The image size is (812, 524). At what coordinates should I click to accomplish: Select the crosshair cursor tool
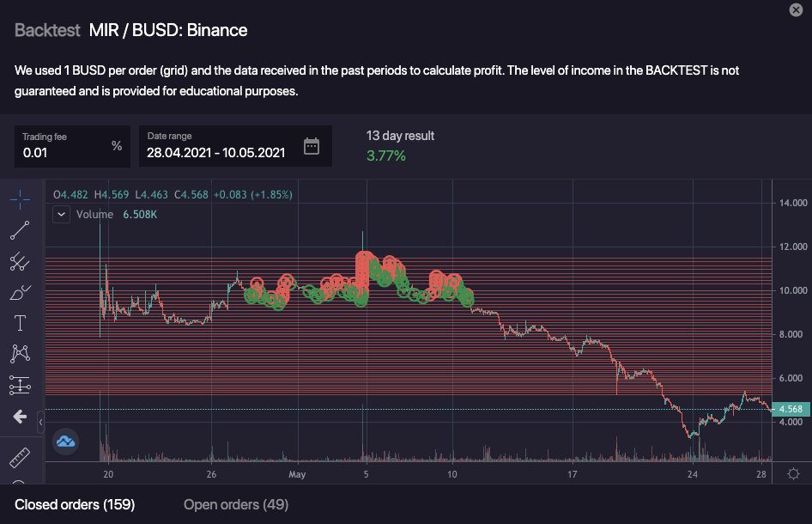pyautogui.click(x=20, y=198)
